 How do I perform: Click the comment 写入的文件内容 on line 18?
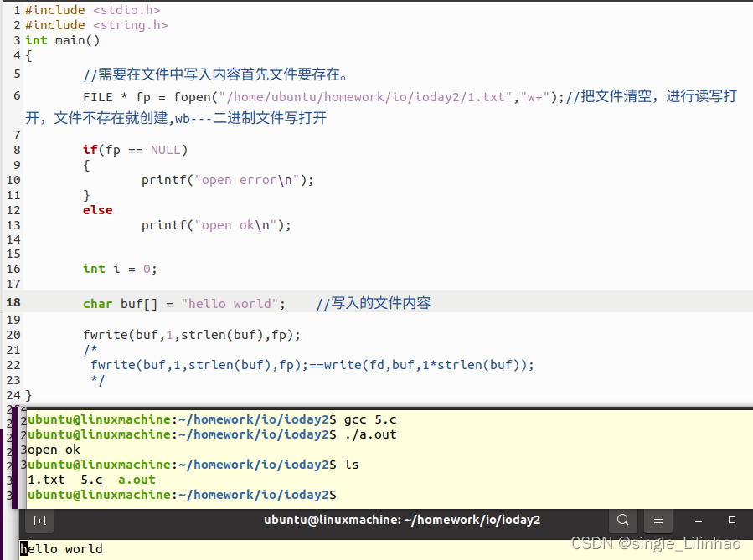[373, 303]
